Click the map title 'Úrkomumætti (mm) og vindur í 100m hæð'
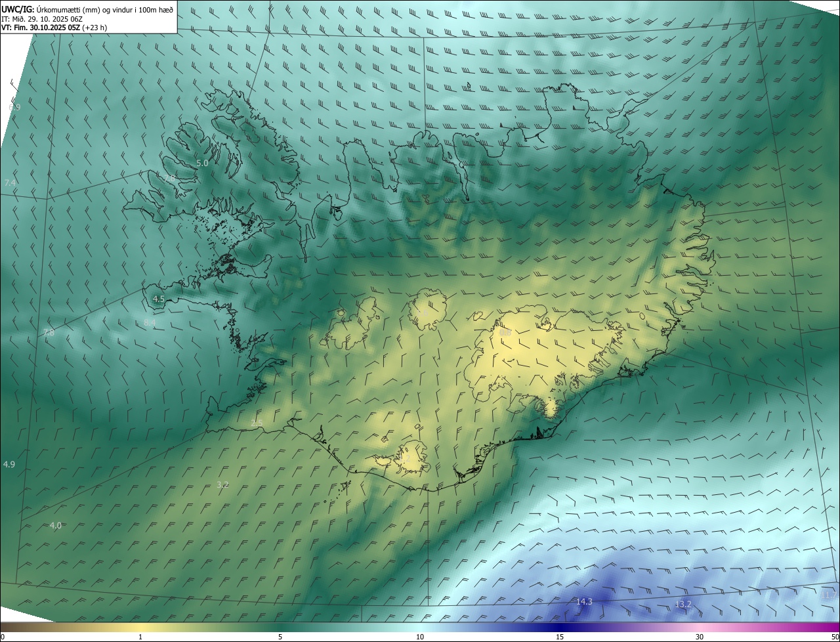 click(x=105, y=9)
